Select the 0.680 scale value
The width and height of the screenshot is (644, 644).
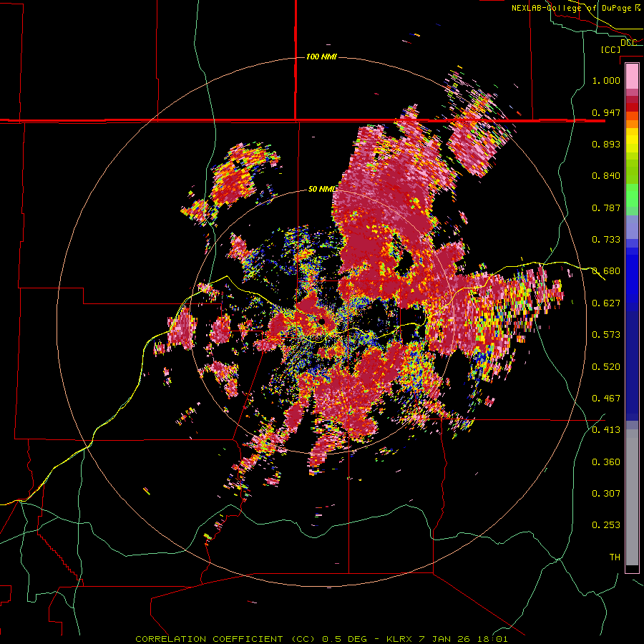pyautogui.click(x=606, y=270)
